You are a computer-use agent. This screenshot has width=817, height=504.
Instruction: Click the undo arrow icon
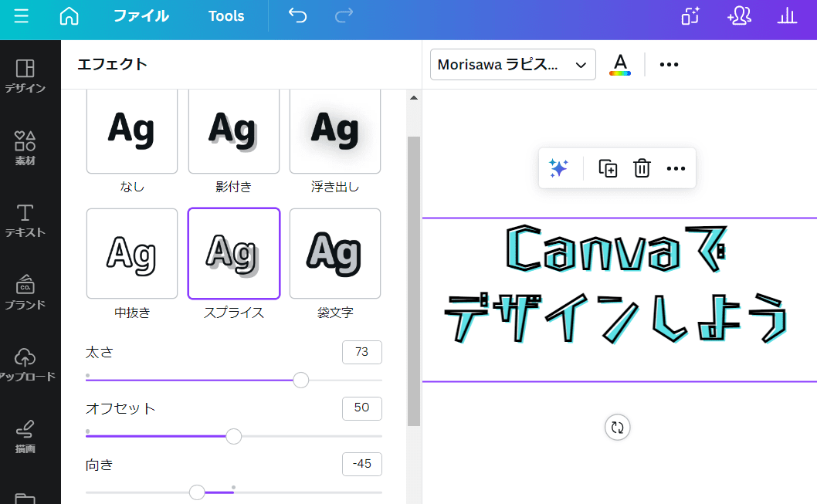(297, 15)
